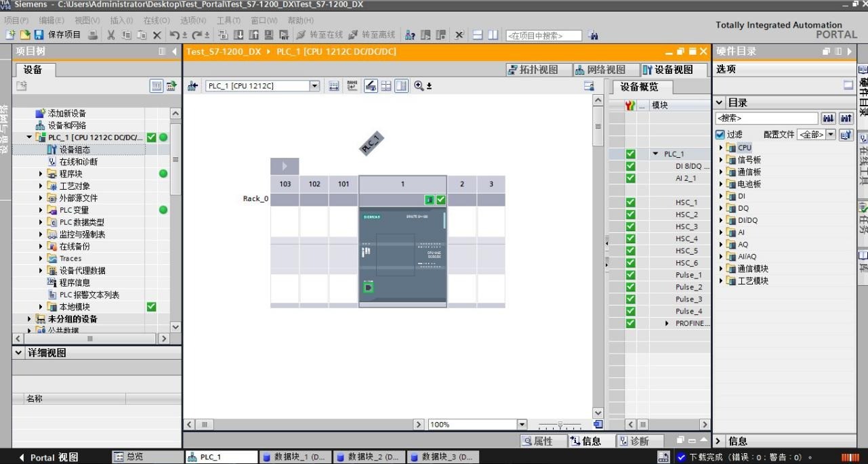The width and height of the screenshot is (868, 464).
Task: Open the 工具(T) menu
Action: [x=228, y=20]
